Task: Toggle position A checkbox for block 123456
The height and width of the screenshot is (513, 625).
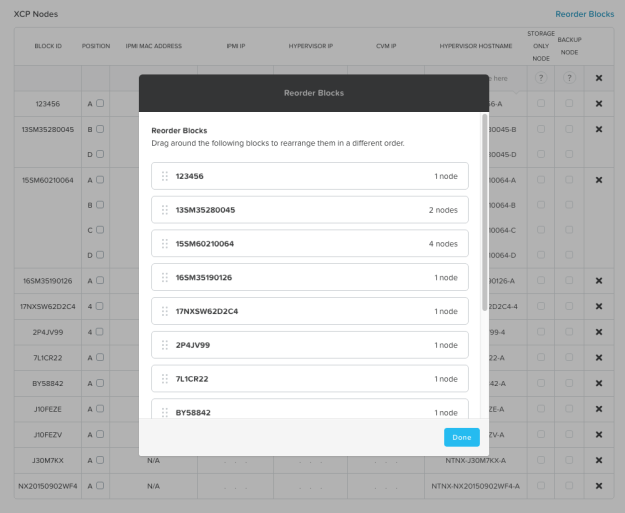Action: [99, 103]
